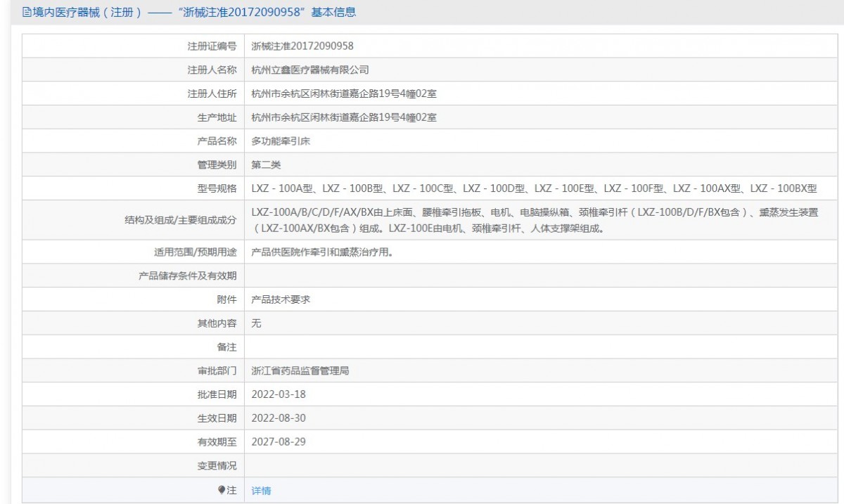Click the 第二类 category value
This screenshot has height=504, width=844.
click(266, 164)
